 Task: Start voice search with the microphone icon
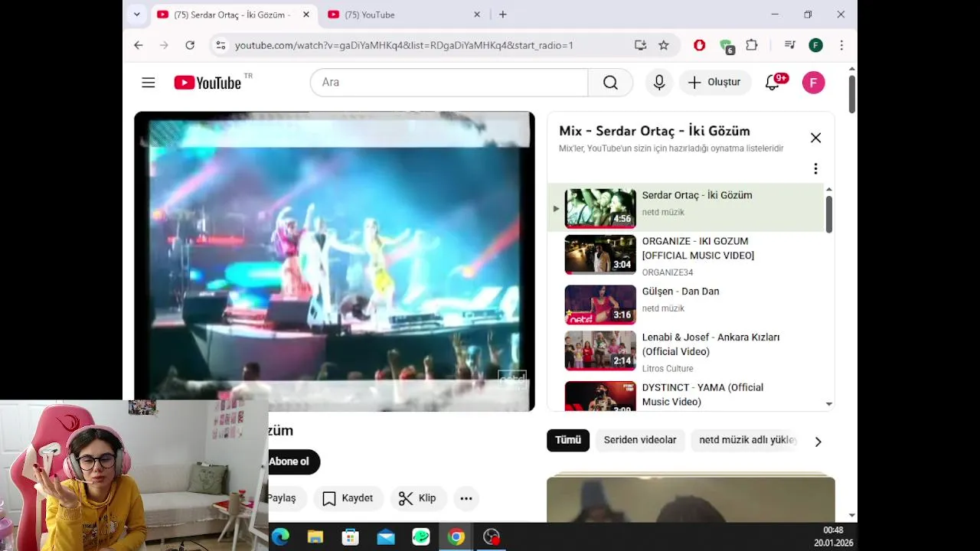(659, 83)
